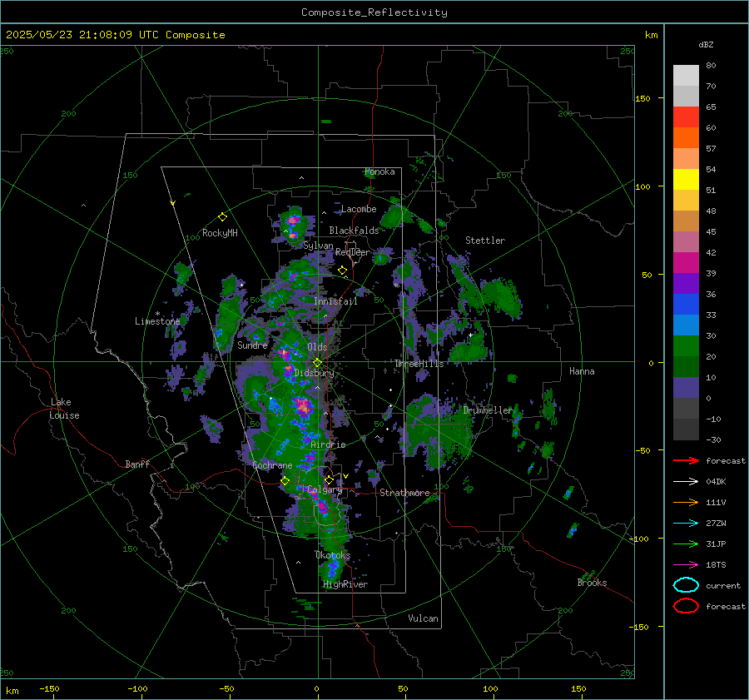
Task: Click the Okotoks label
Action: (333, 555)
